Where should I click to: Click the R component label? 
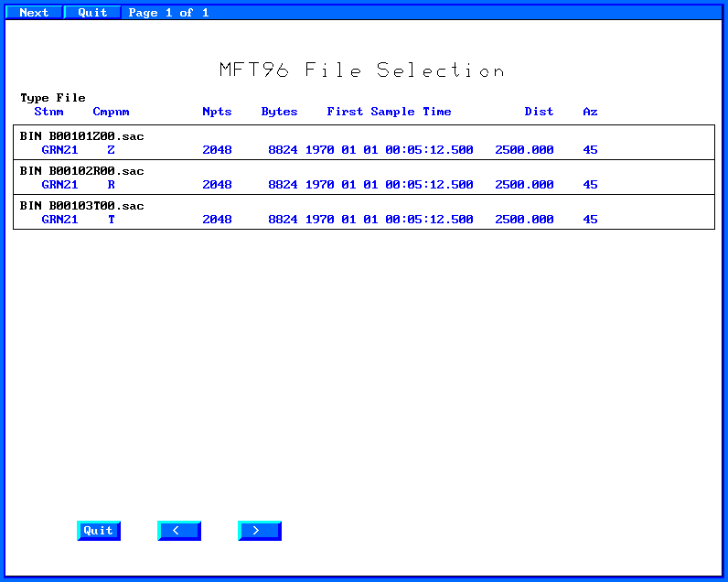point(111,185)
